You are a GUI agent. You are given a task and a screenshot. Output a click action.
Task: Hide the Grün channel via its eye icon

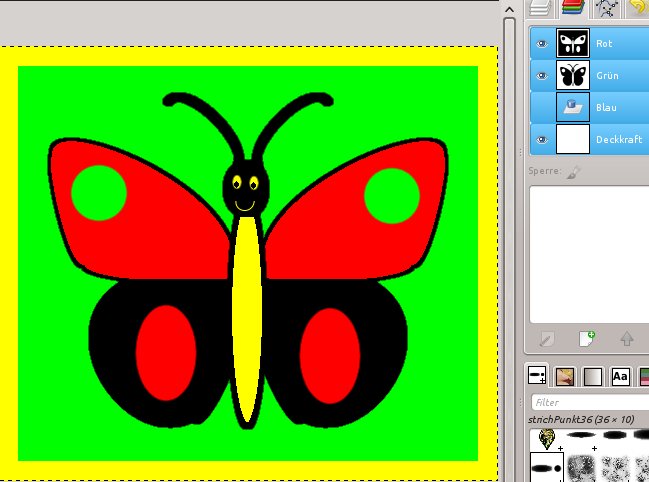coord(542,75)
